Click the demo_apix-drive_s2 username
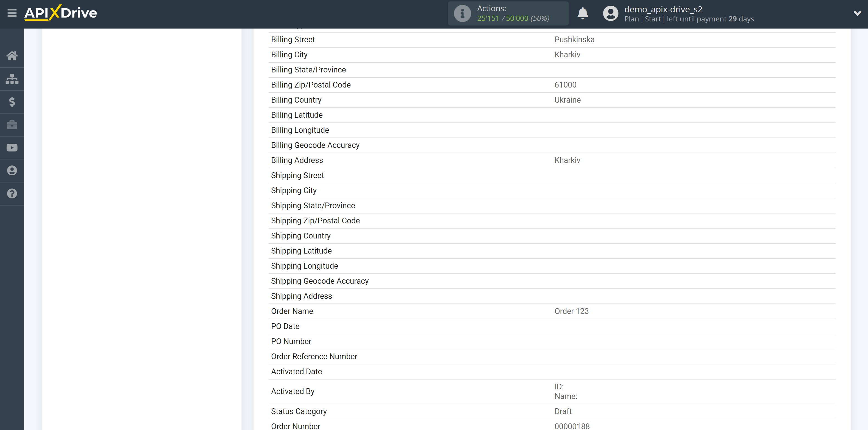Screen dimensions: 868x430 [x=663, y=9]
